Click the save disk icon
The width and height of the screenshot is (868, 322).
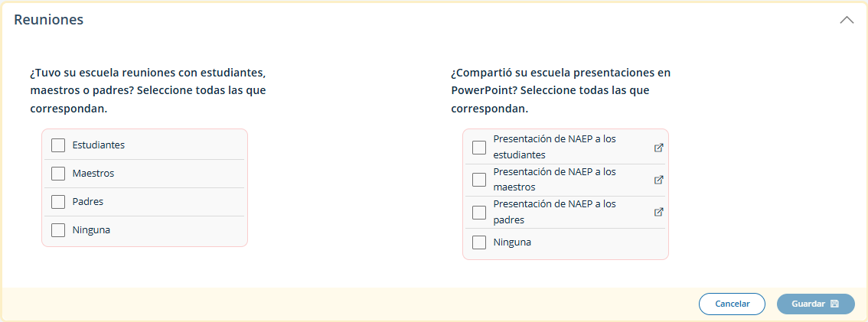click(834, 304)
